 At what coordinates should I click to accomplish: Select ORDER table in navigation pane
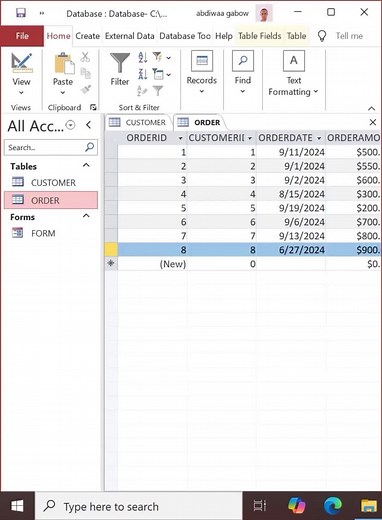click(x=51, y=200)
